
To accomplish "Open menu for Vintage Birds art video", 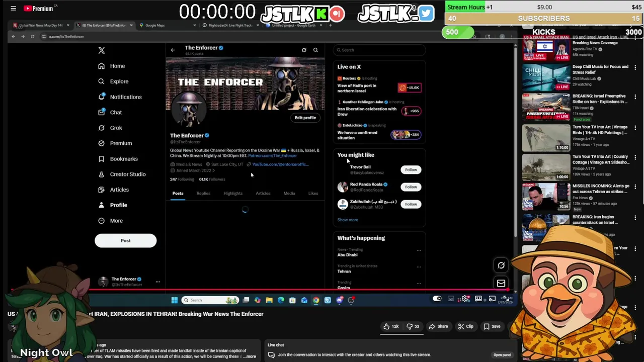I will [635, 128].
